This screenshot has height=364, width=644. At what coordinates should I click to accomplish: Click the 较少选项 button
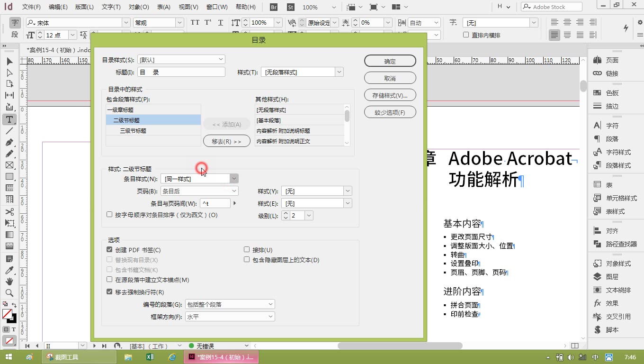pos(390,112)
